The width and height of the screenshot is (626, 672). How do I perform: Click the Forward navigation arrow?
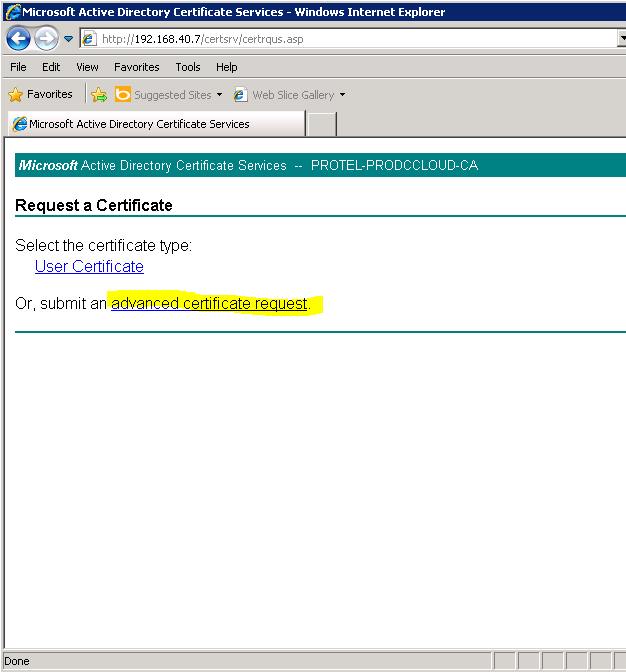(x=46, y=39)
